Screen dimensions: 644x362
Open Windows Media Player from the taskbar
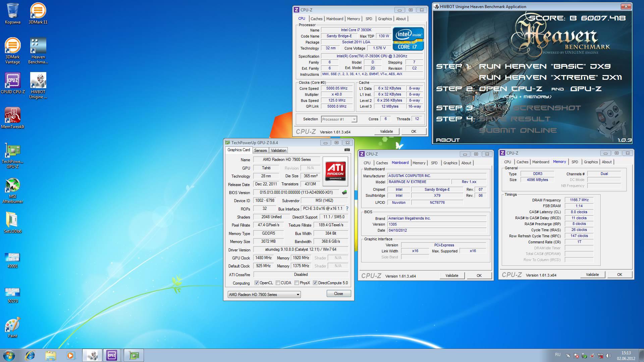[x=71, y=355]
